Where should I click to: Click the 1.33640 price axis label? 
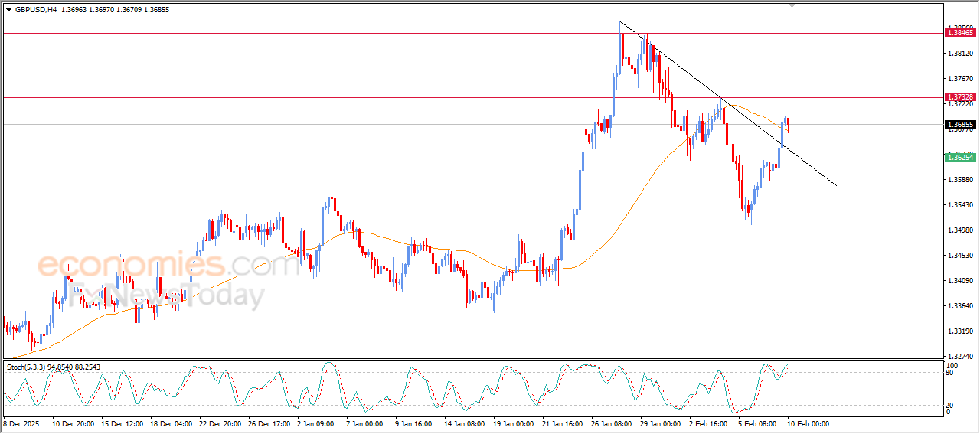(x=959, y=306)
